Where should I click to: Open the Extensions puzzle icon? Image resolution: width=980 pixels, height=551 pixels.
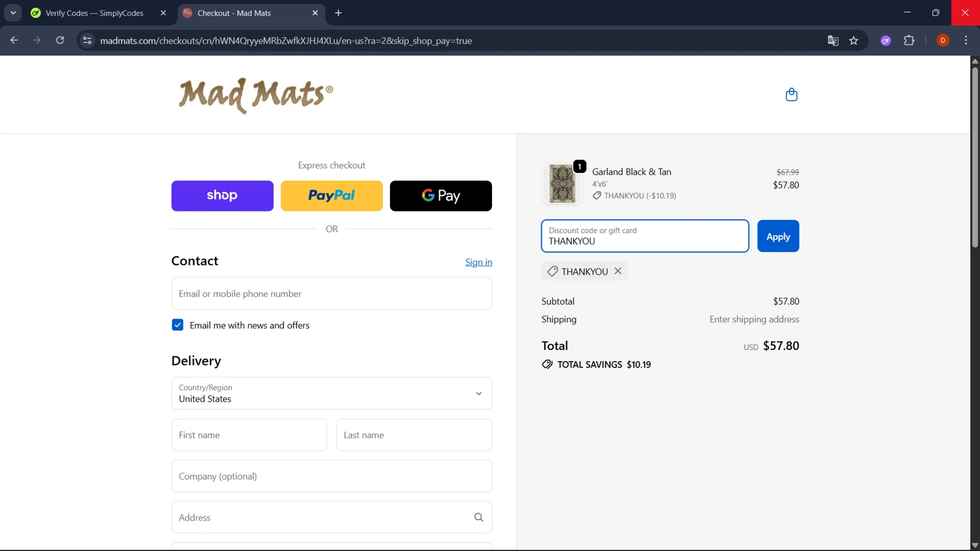click(x=909, y=40)
